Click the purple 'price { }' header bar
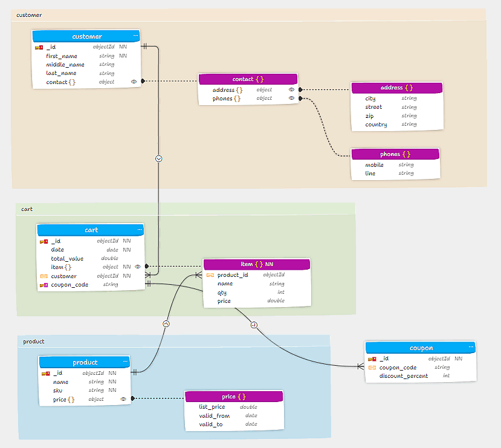 (233, 397)
